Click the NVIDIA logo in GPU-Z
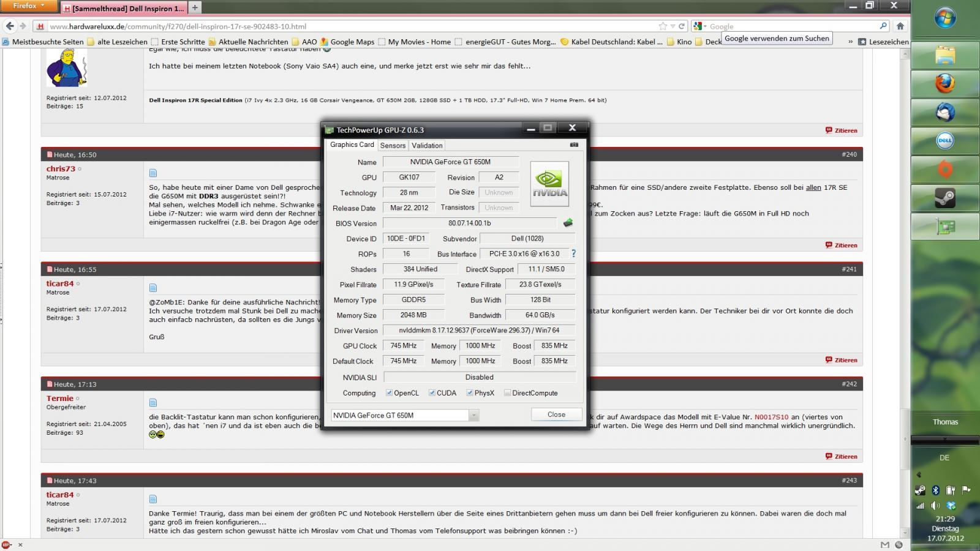The height and width of the screenshot is (551, 980). (549, 184)
